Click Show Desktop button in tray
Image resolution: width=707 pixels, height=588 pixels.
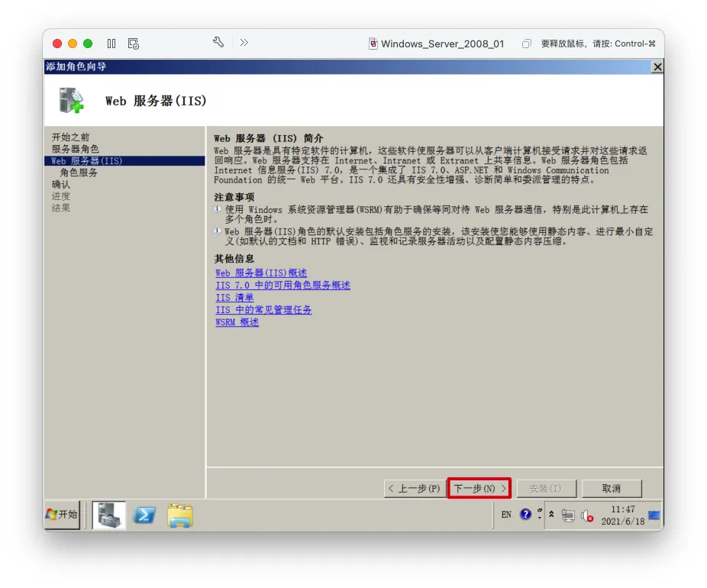tap(654, 515)
